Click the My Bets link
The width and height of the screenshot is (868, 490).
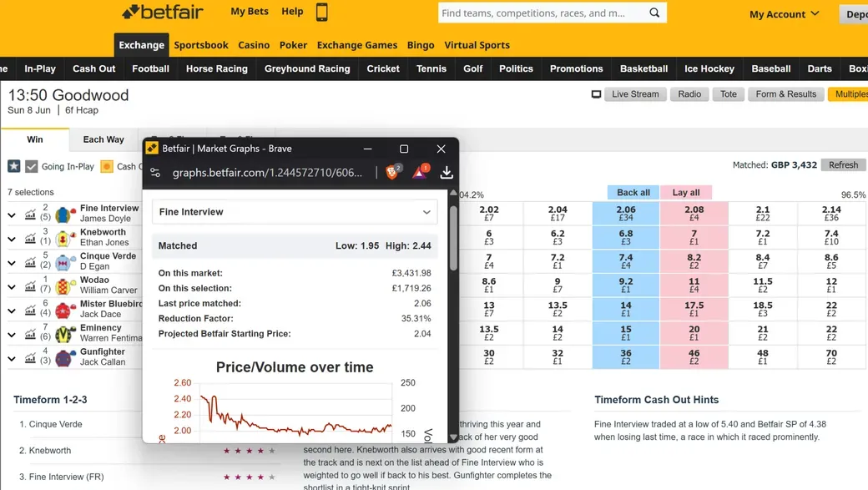[250, 11]
